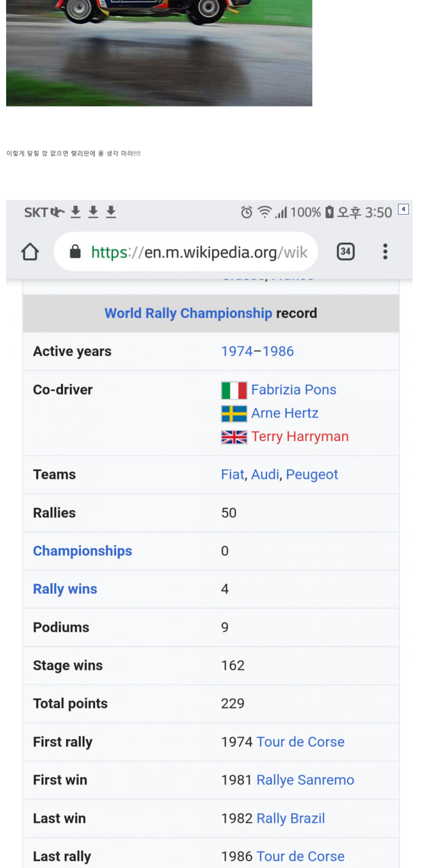The image size is (434, 868).
Task: Click the Championships row label link
Action: coord(82,551)
